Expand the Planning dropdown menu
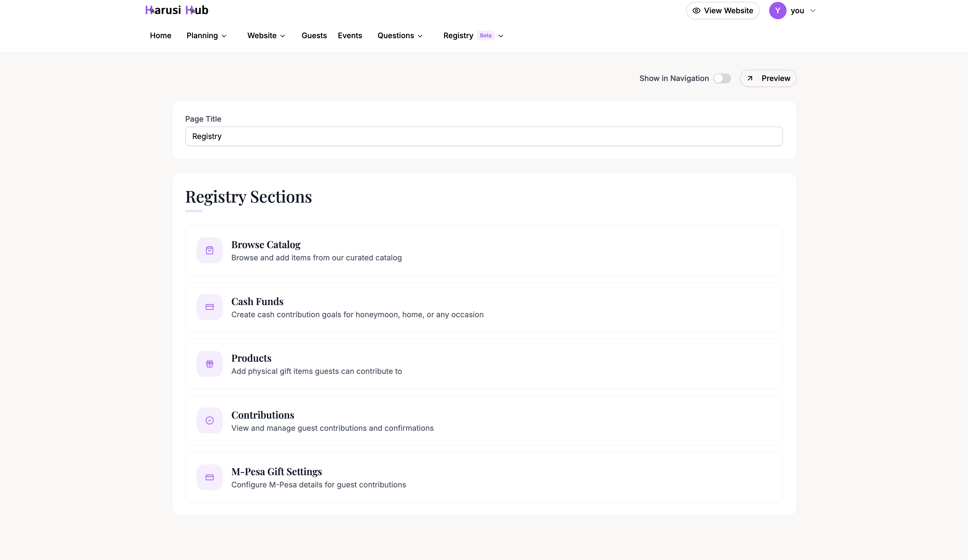 [x=206, y=35]
